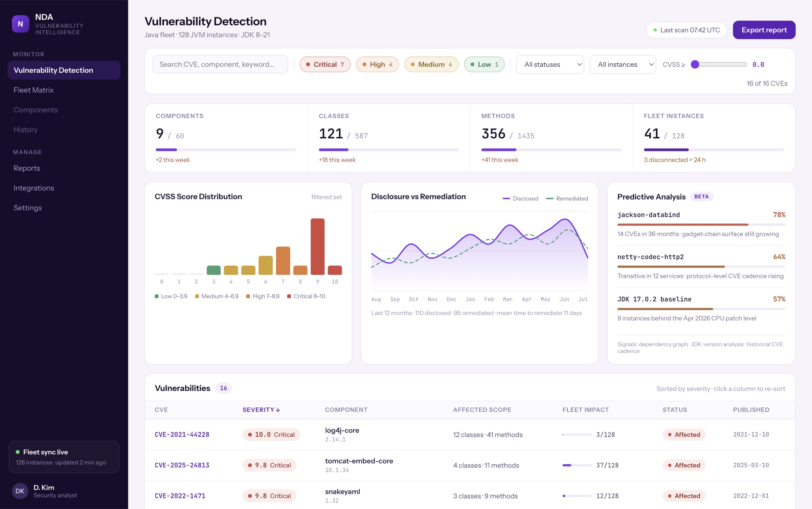Screen dimensions: 812x509
Task: Open D. Kim user avatar
Action: tap(20, 491)
